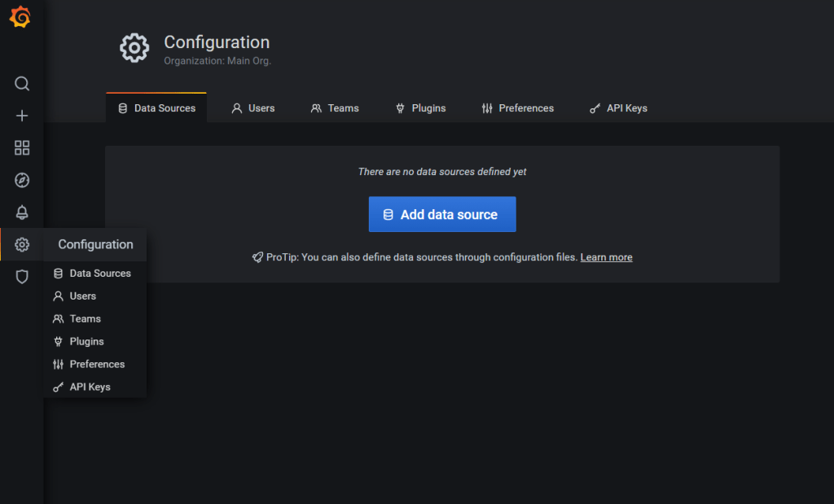Viewport: 834px width, 504px height.
Task: Choose Data Sources in Configuration flyout menu
Action: (99, 274)
